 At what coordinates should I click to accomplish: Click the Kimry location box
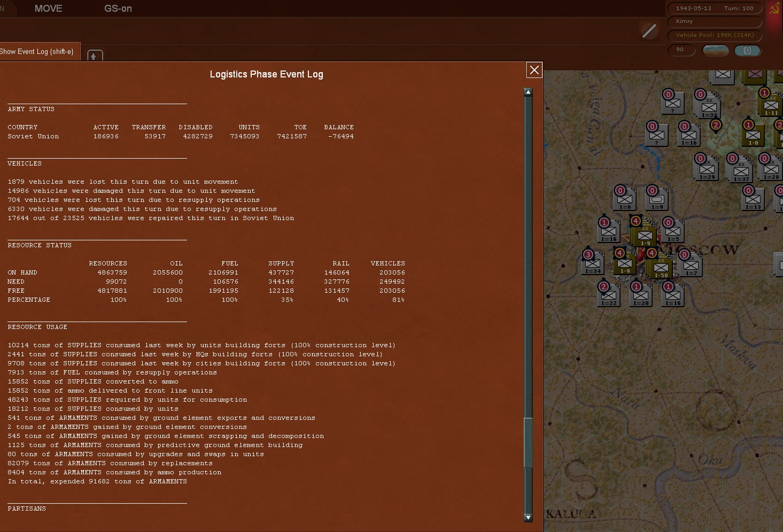(715, 21)
